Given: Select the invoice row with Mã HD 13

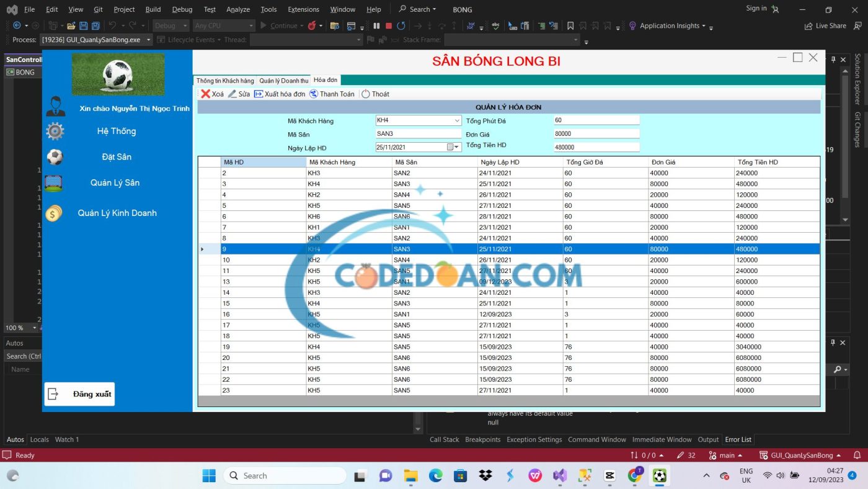Looking at the screenshot, I should click(509, 282).
